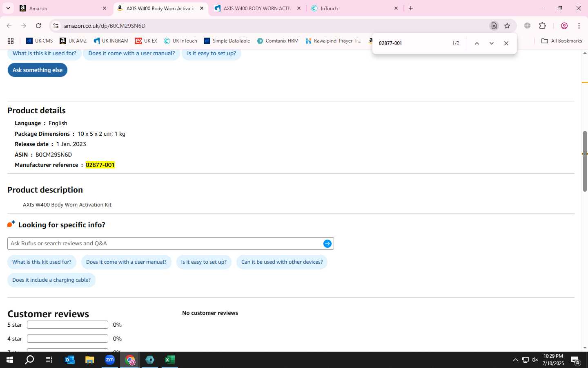The height and width of the screenshot is (368, 588).
Task: Close the InTouch tab
Action: point(396,8)
